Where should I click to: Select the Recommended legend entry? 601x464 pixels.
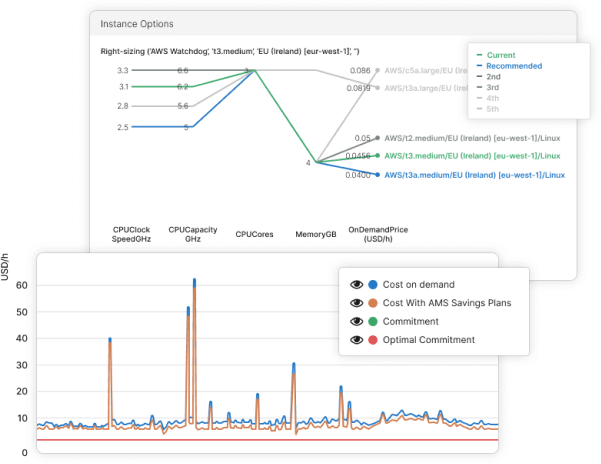(514, 66)
